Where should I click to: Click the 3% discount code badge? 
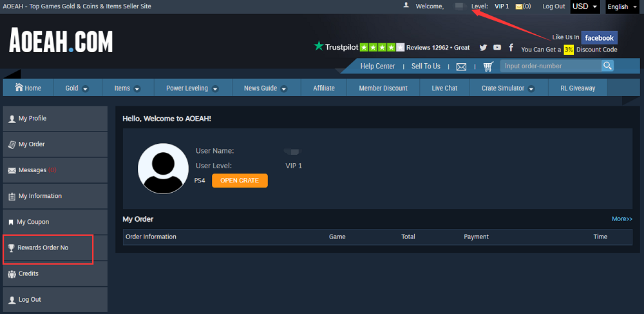(569, 50)
